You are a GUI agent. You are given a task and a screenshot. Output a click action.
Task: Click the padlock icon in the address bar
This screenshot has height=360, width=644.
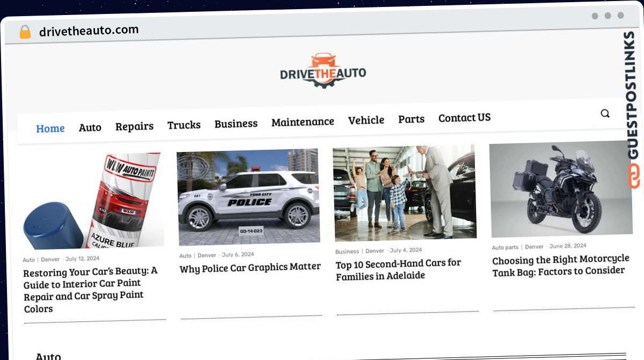coord(25,32)
